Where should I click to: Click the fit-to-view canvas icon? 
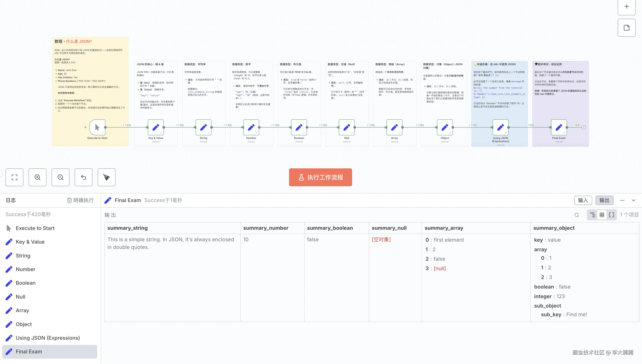[x=14, y=177]
